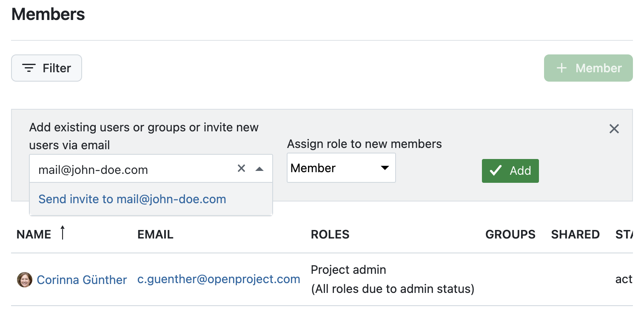Click the dropdown caret on the Member role selector
This screenshot has width=644, height=318.
coord(385,168)
